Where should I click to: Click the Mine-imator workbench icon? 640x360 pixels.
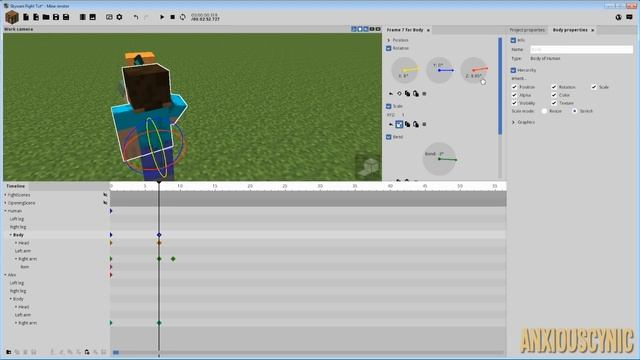coord(12,17)
